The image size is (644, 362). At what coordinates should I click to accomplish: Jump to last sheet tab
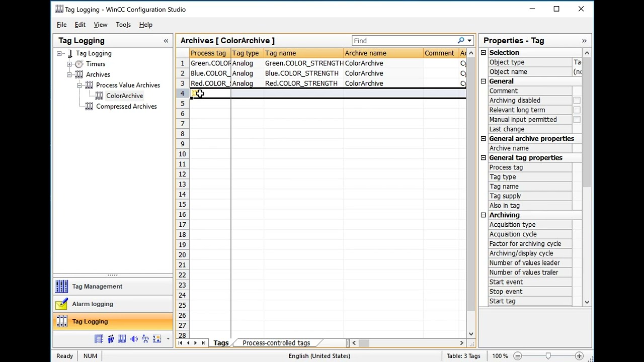coord(203,343)
